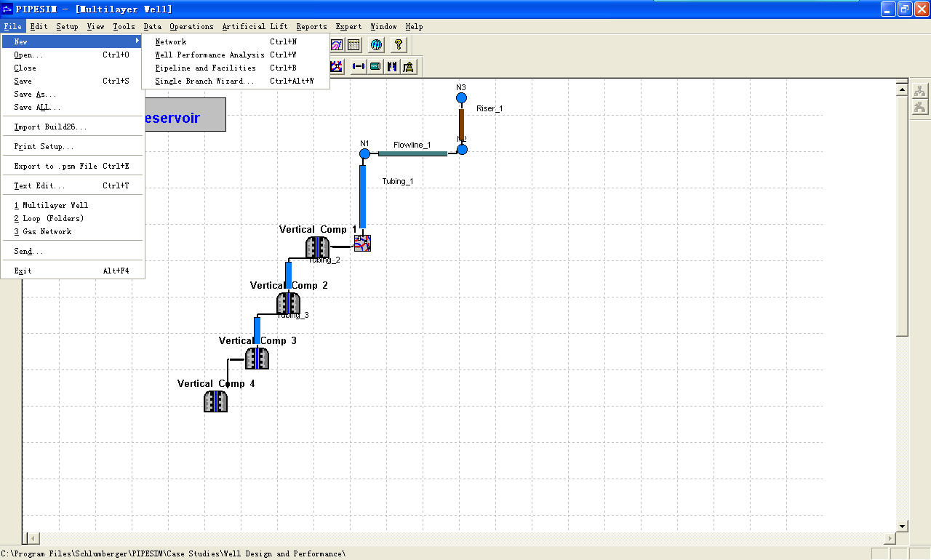Screen dimensions: 931x560
Task: Click the yellow question mark help icon
Action: click(399, 44)
